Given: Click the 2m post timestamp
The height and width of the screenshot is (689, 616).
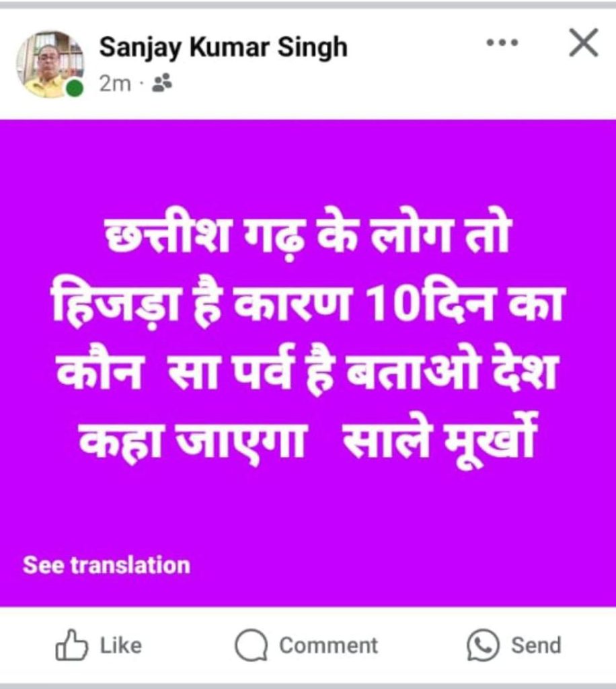Looking at the screenshot, I should [114, 83].
